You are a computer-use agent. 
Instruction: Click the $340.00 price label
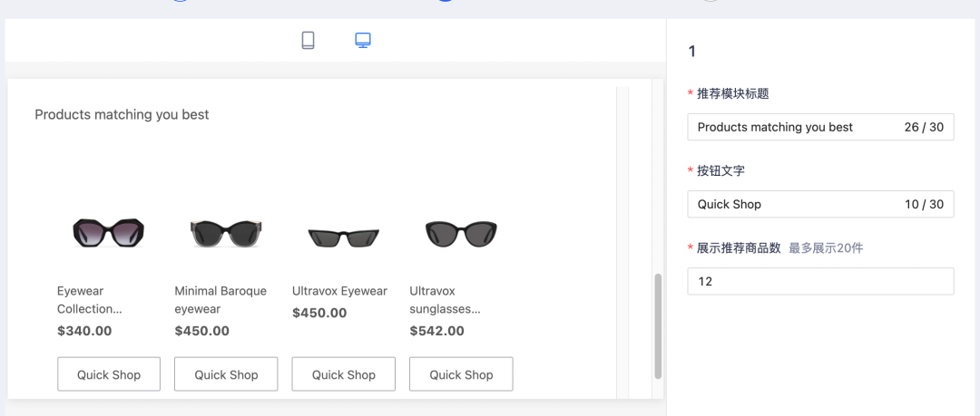coord(84,331)
